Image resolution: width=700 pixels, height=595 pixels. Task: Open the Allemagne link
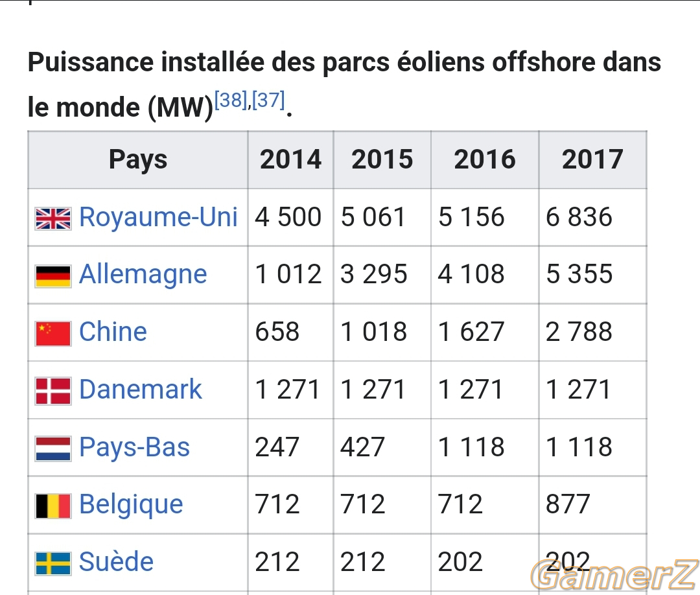(143, 275)
